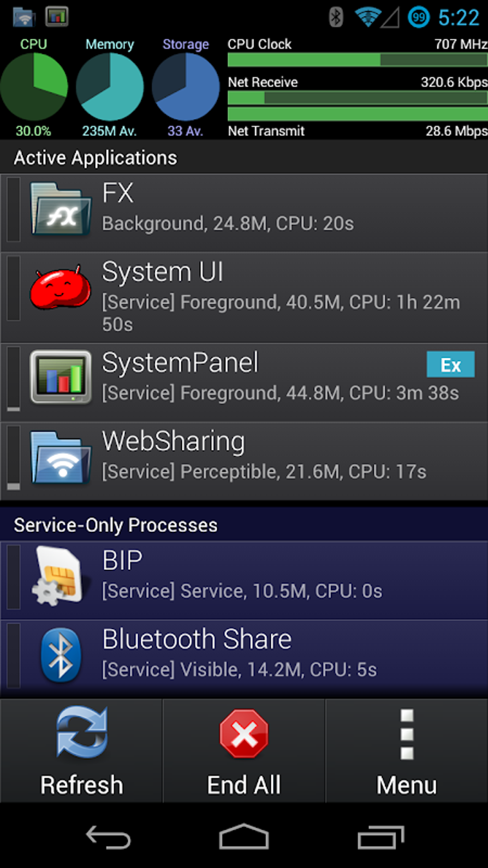Tap the CPU Clock progress bar

[x=356, y=61]
